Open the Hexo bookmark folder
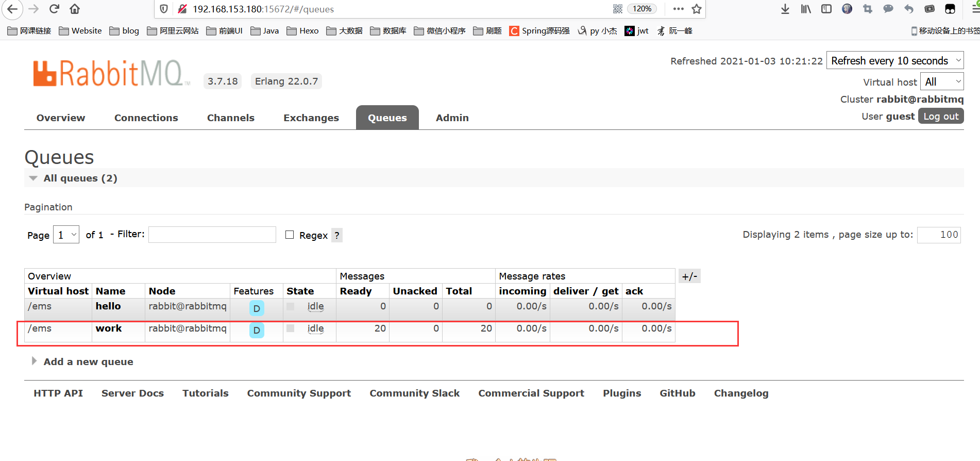Screen dimensions: 980x461 click(x=302, y=31)
